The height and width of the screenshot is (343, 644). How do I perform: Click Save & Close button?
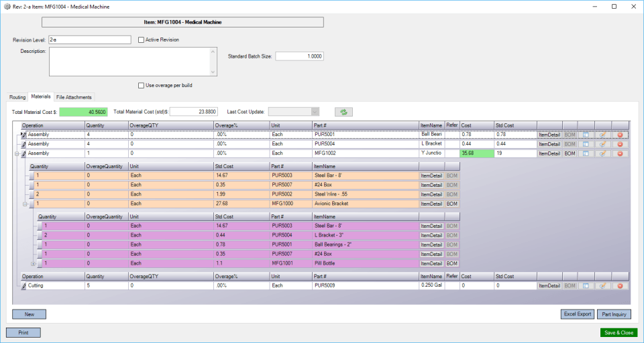coord(619,333)
